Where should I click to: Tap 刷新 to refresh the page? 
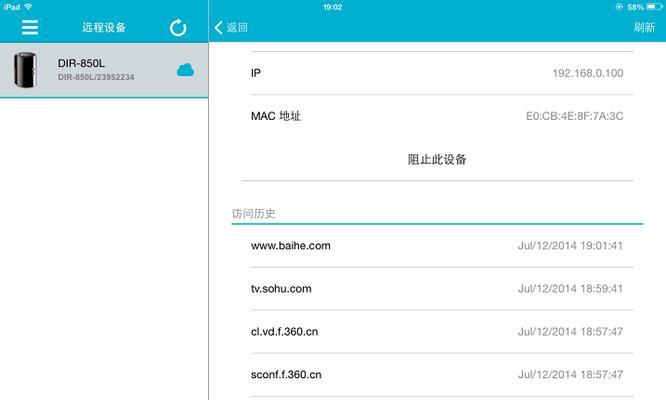pyautogui.click(x=644, y=27)
